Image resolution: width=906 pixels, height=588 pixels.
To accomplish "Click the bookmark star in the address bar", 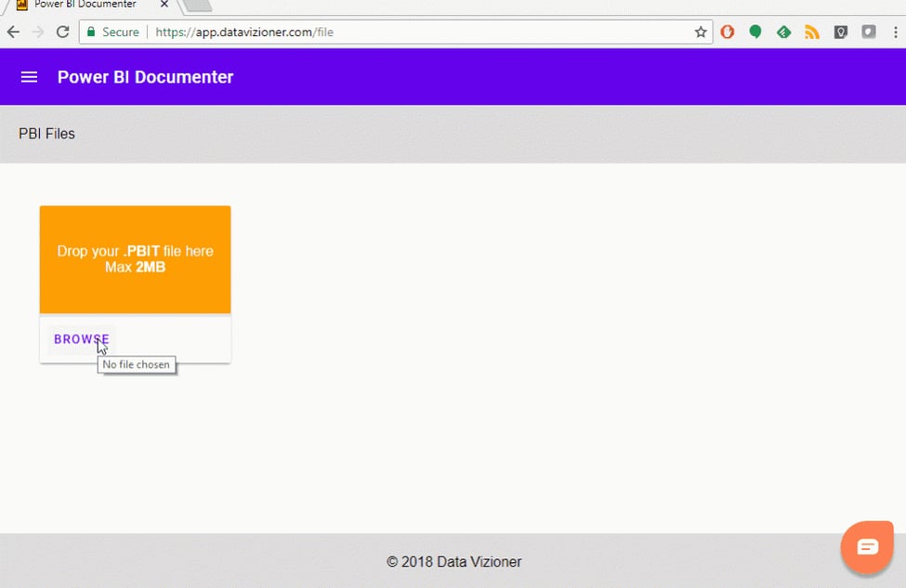I will click(701, 32).
